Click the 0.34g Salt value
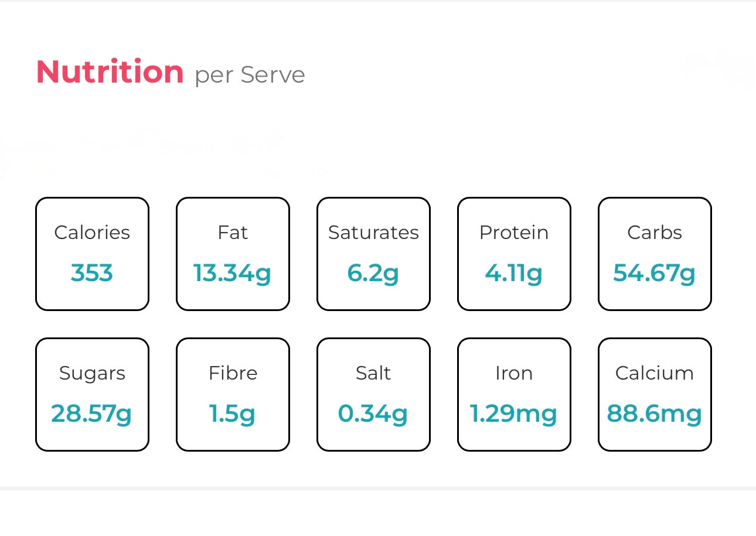 pos(373,414)
